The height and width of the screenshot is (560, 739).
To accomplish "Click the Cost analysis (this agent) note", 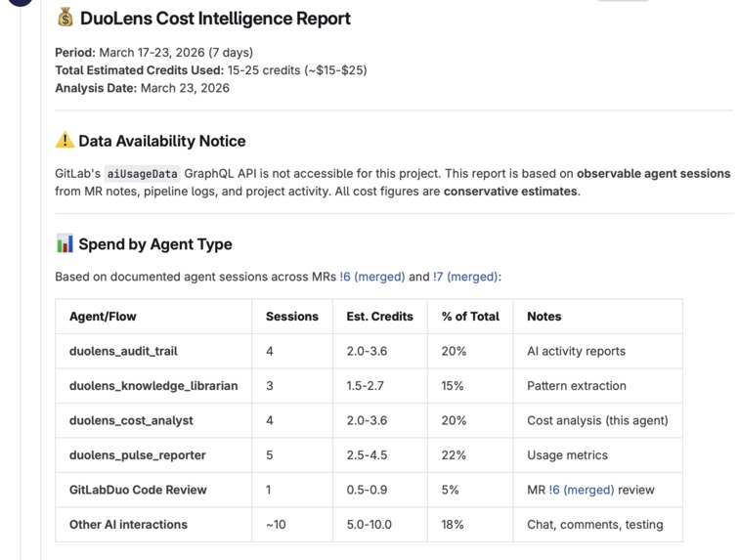I will [597, 420].
